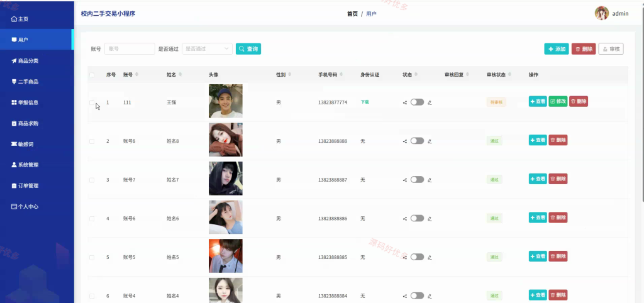Screen dimensions: 644x303
Task: Expand 系统管理 in the sidebar
Action: [x=36, y=165]
